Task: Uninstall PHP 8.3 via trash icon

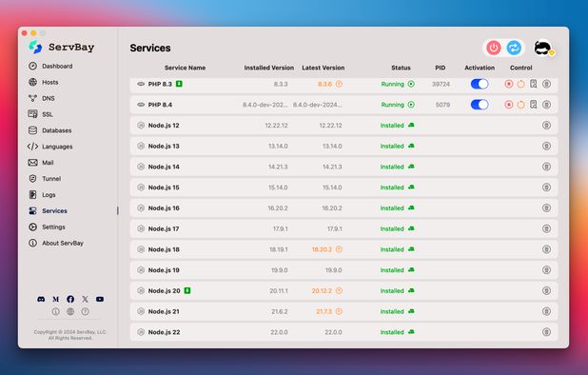Action: (x=547, y=84)
